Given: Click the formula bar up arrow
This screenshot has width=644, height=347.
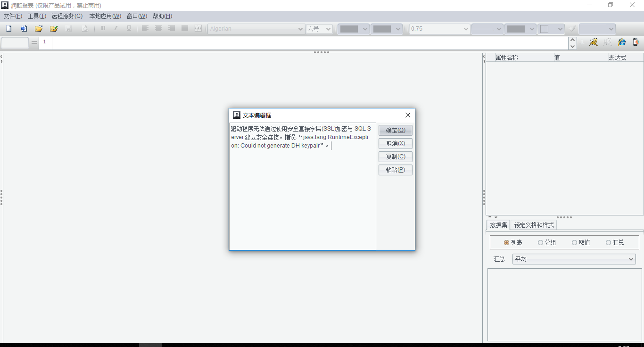Looking at the screenshot, I should (x=573, y=41).
